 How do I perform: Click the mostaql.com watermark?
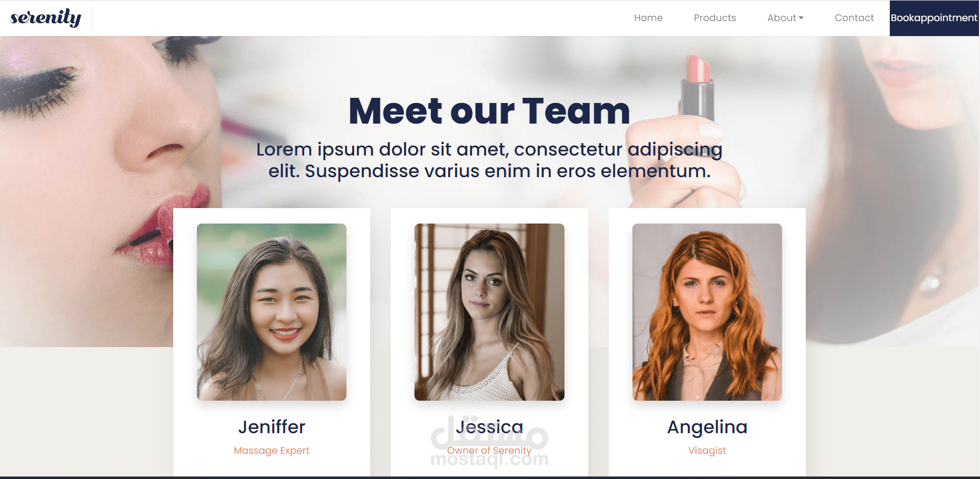click(x=489, y=442)
